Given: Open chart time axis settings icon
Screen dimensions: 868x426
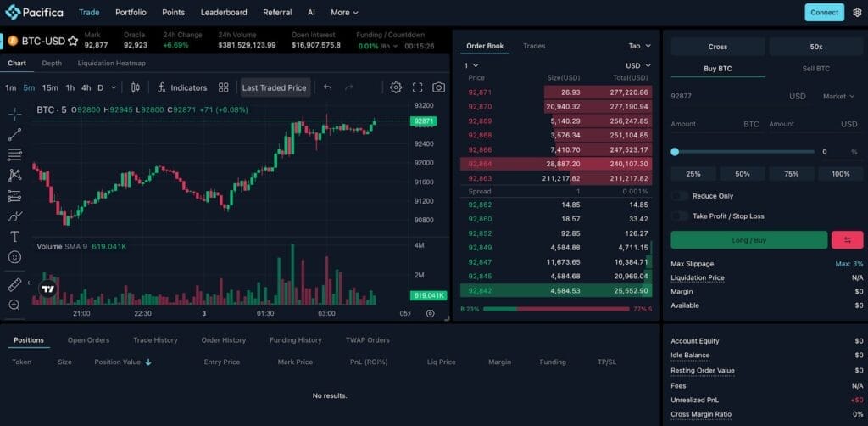Looking at the screenshot, I should pos(430,313).
